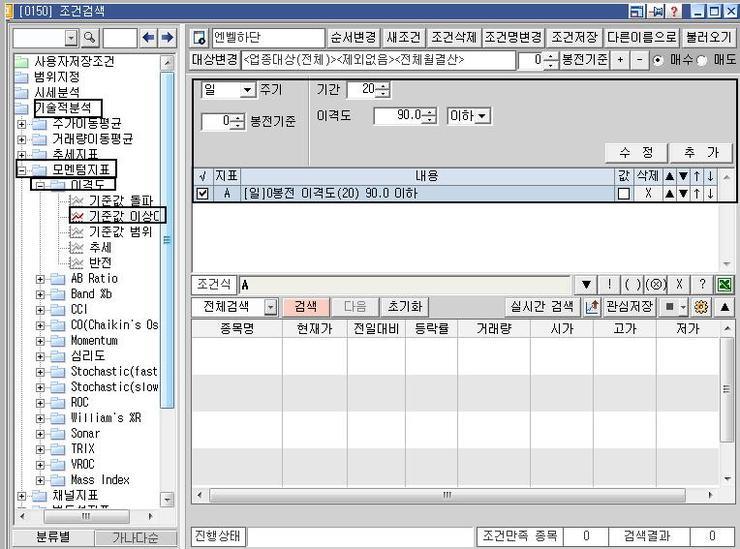Click the chart icon beside 실시간 검색

tap(591, 307)
